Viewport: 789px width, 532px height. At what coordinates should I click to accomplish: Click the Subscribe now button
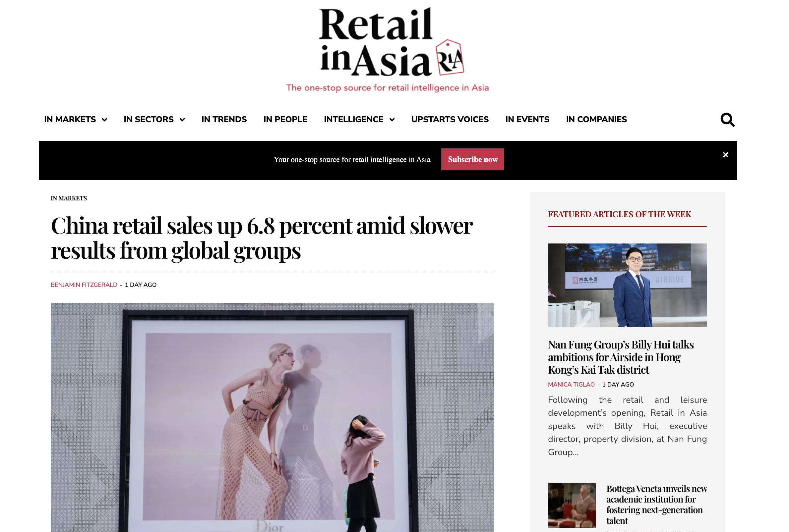pyautogui.click(x=473, y=159)
